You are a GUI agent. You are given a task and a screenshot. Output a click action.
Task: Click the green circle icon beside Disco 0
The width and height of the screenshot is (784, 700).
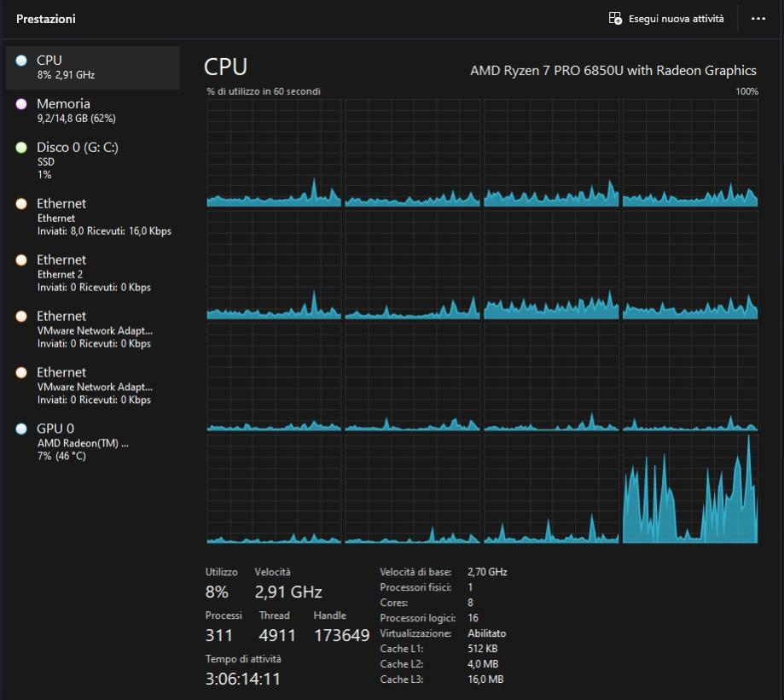pos(21,148)
